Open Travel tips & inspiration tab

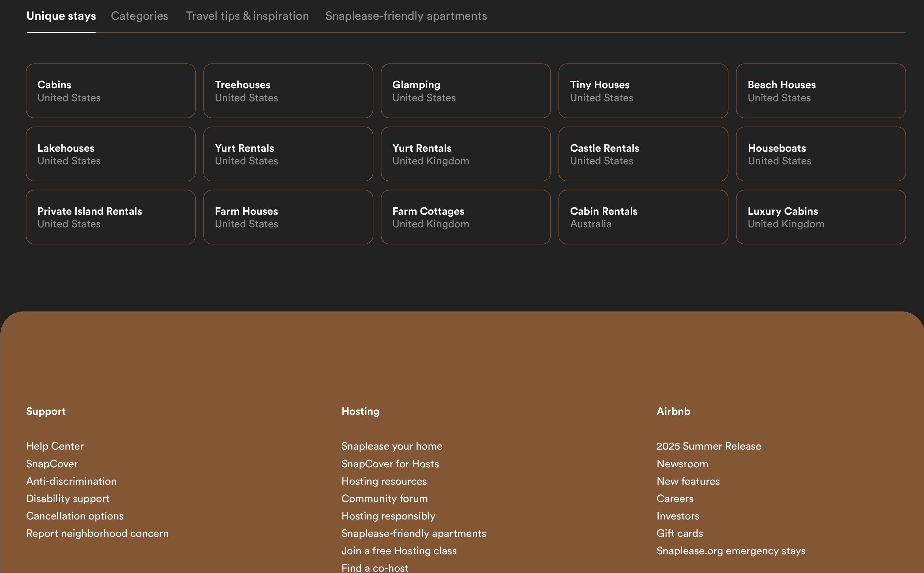click(247, 16)
